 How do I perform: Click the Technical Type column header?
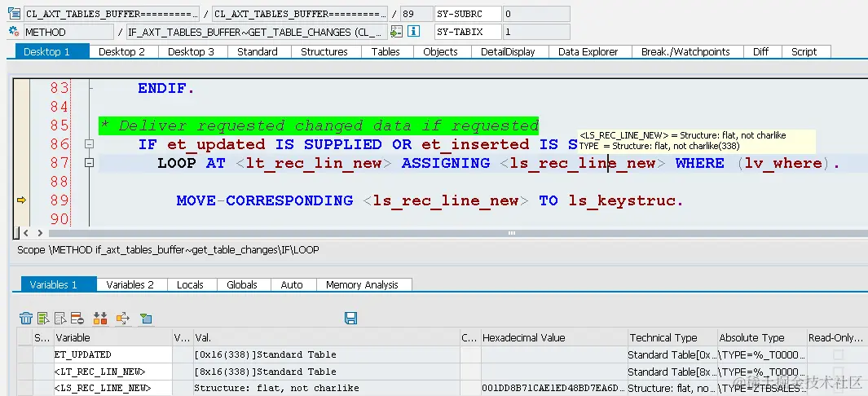[x=672, y=337]
